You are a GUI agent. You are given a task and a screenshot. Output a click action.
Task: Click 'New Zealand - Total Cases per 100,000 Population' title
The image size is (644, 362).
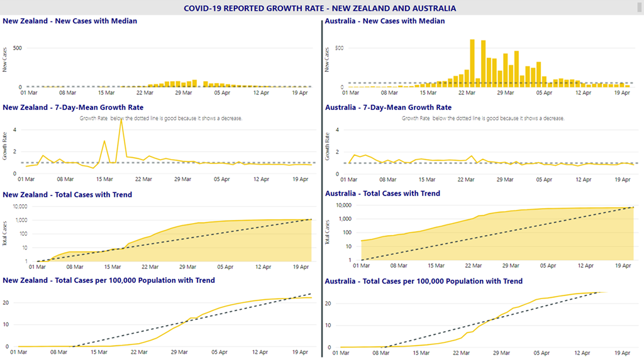coord(109,280)
